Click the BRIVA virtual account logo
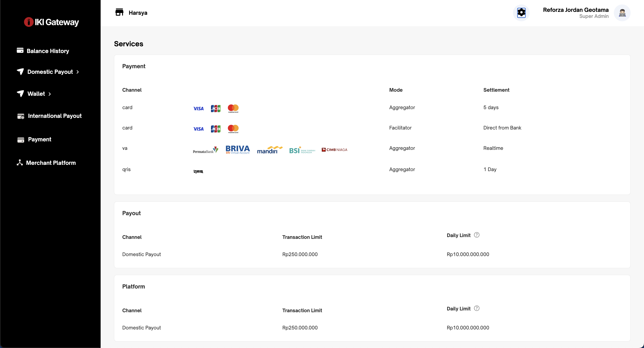The height and width of the screenshot is (348, 644). pyautogui.click(x=237, y=149)
